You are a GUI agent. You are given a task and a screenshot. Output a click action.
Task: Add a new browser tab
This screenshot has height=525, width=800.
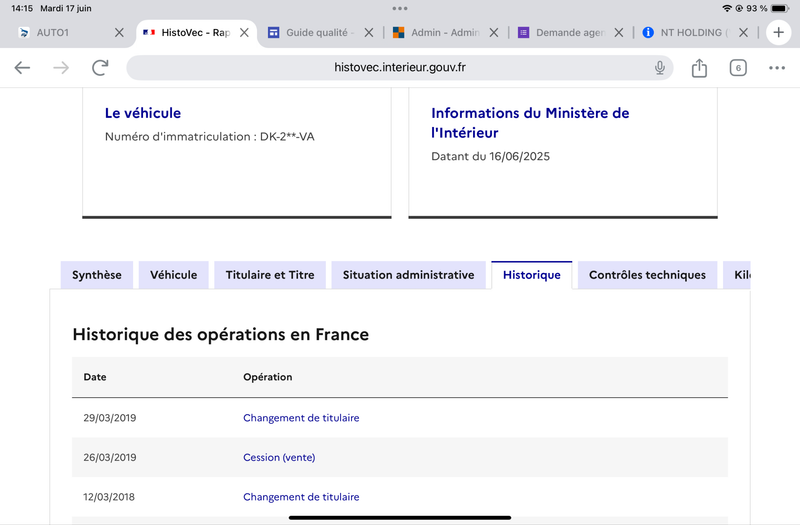coord(778,33)
